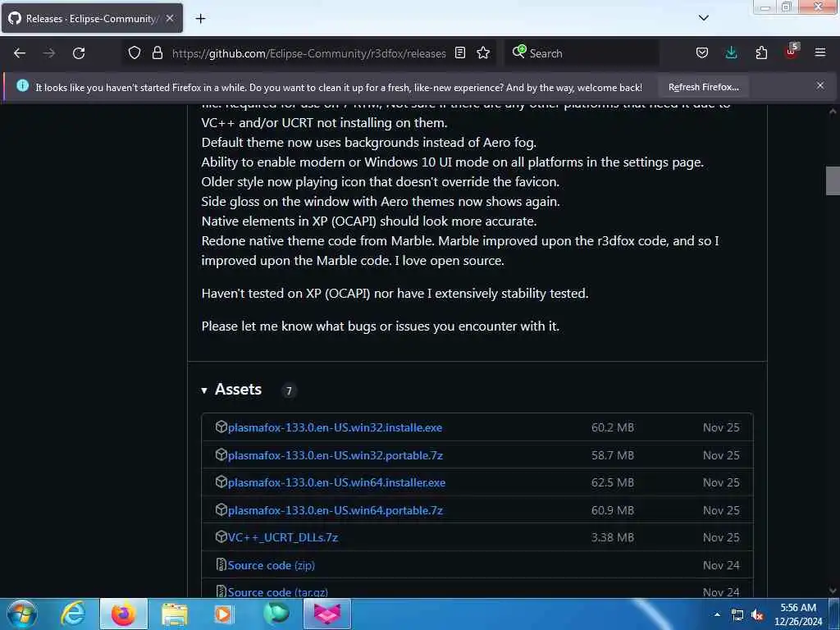Viewport: 840px width, 630px height.
Task: Open Windows Media Player from taskbar
Action: pos(223,614)
